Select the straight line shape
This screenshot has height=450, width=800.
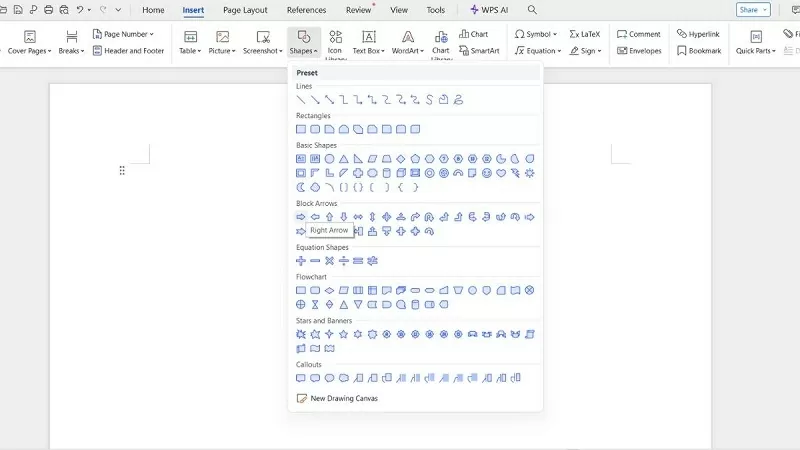pyautogui.click(x=300, y=100)
